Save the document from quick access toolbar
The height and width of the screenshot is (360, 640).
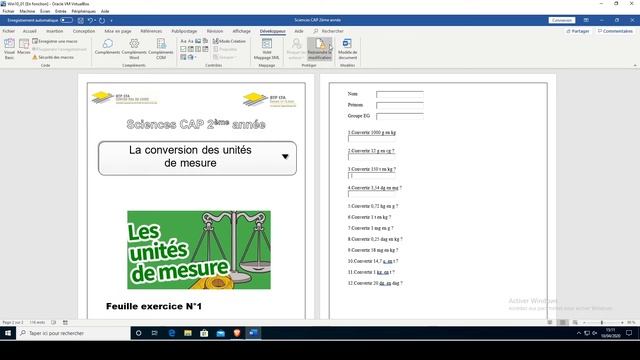coord(81,20)
